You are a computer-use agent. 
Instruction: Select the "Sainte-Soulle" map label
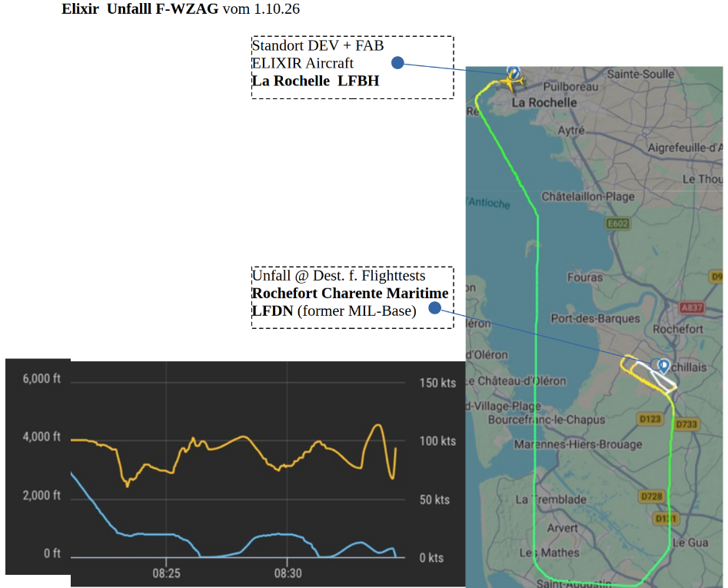[x=640, y=75]
